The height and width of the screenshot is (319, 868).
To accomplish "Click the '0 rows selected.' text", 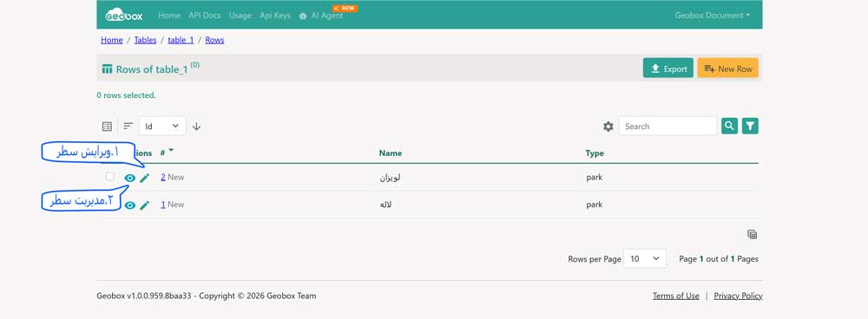I will pos(126,95).
